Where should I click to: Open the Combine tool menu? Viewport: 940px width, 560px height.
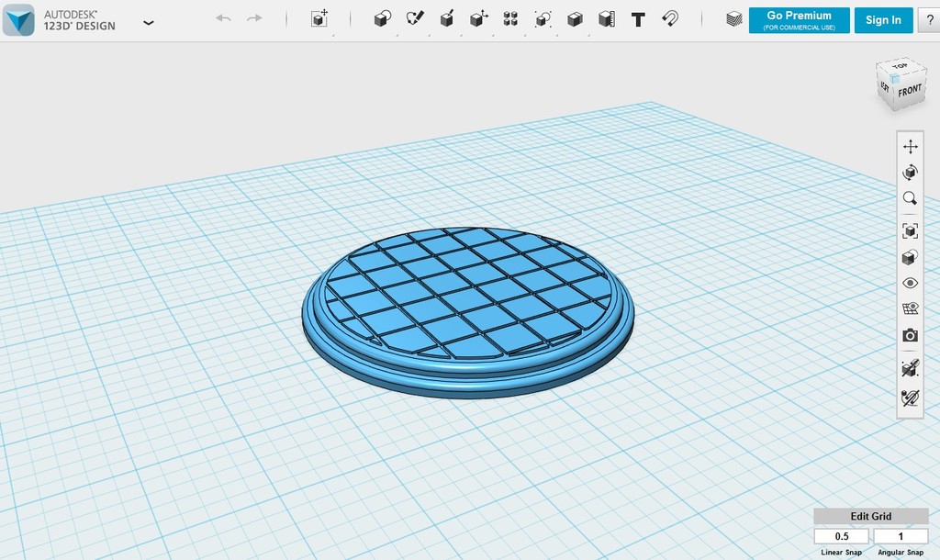click(x=575, y=19)
